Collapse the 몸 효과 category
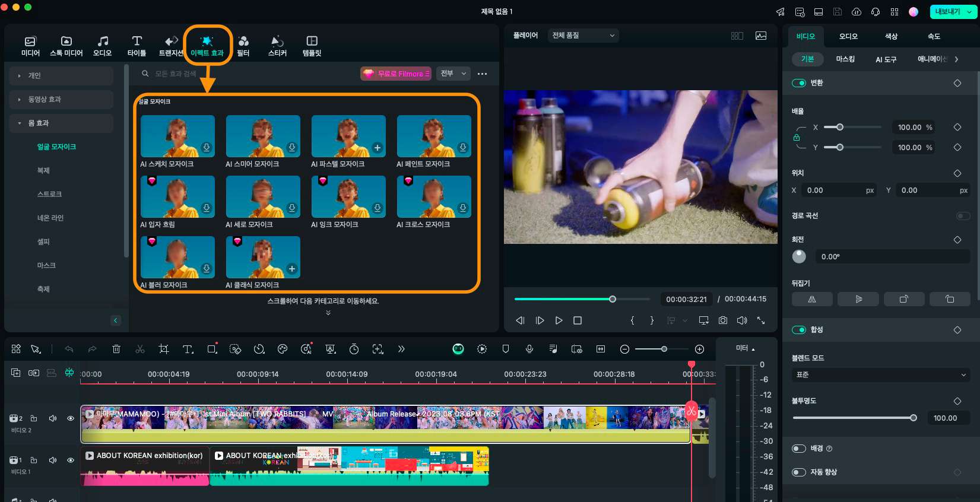The height and width of the screenshot is (502, 980). 61,123
